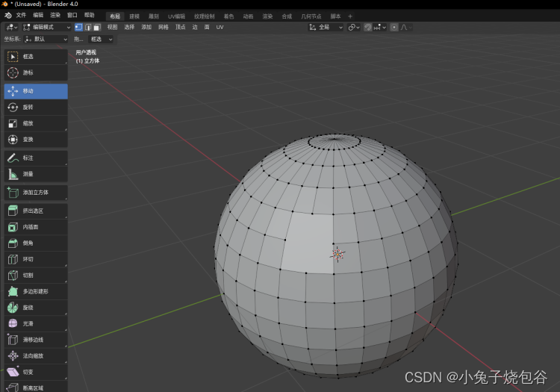Image resolution: width=560 pixels, height=392 pixels.
Task: Open the 框选 drag mode dropdown
Action: (x=101, y=40)
